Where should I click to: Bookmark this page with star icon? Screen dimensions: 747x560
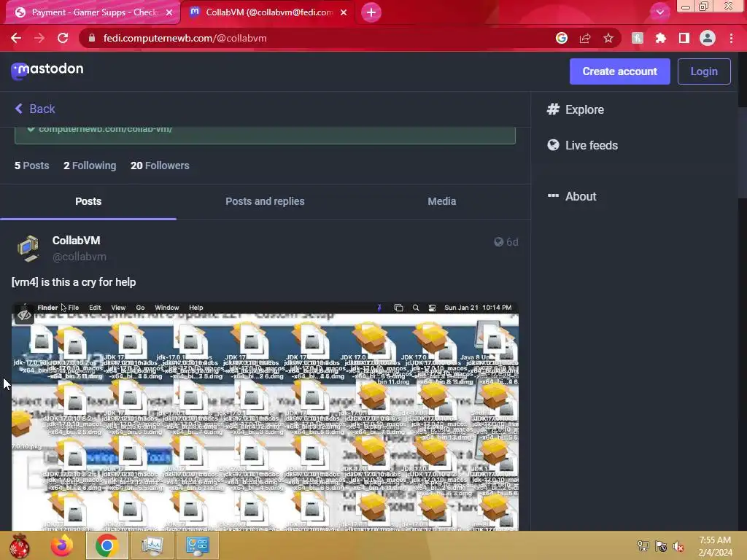tap(608, 38)
